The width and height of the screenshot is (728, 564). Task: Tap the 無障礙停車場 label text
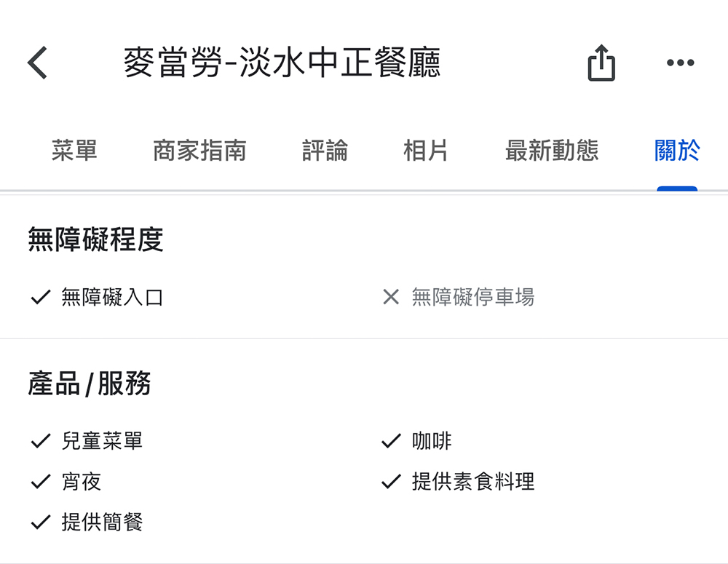pyautogui.click(x=473, y=297)
